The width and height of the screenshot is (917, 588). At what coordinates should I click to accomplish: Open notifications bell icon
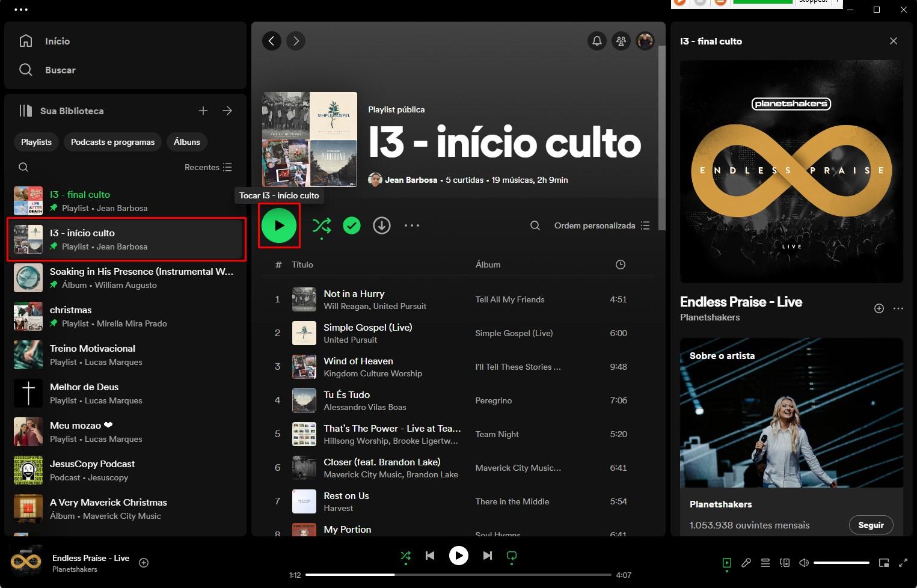[597, 41]
